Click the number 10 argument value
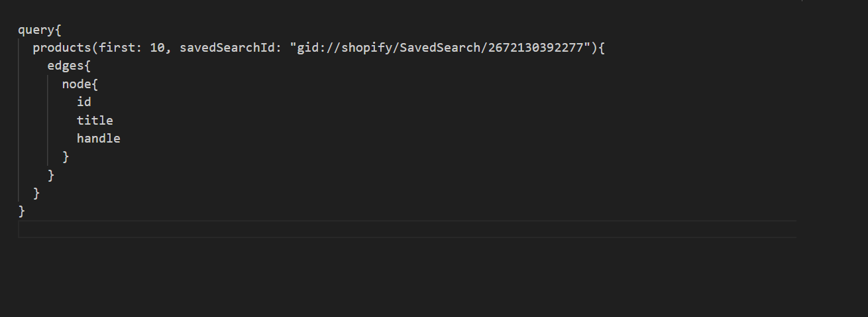 coord(157,48)
